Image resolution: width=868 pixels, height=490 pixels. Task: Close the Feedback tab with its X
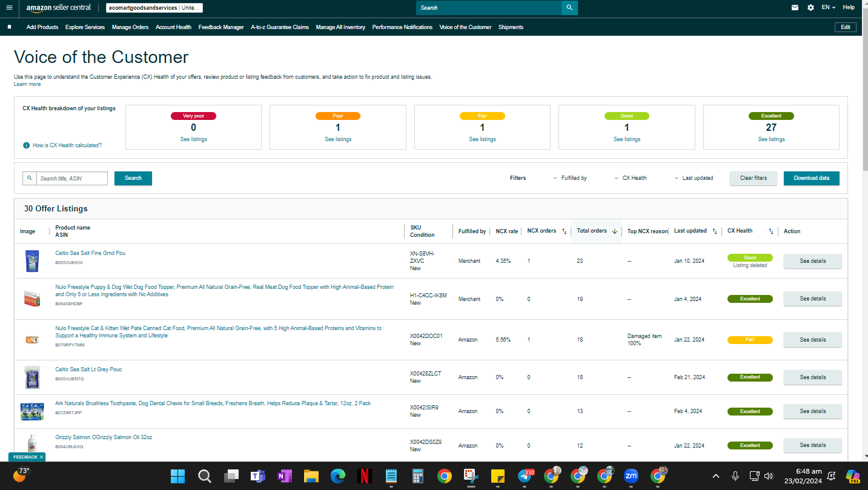pos(41,457)
